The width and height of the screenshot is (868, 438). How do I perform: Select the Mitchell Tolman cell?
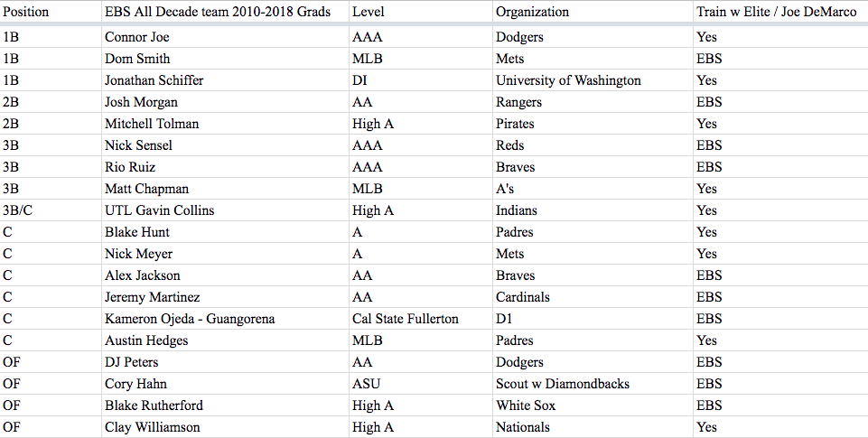point(225,124)
